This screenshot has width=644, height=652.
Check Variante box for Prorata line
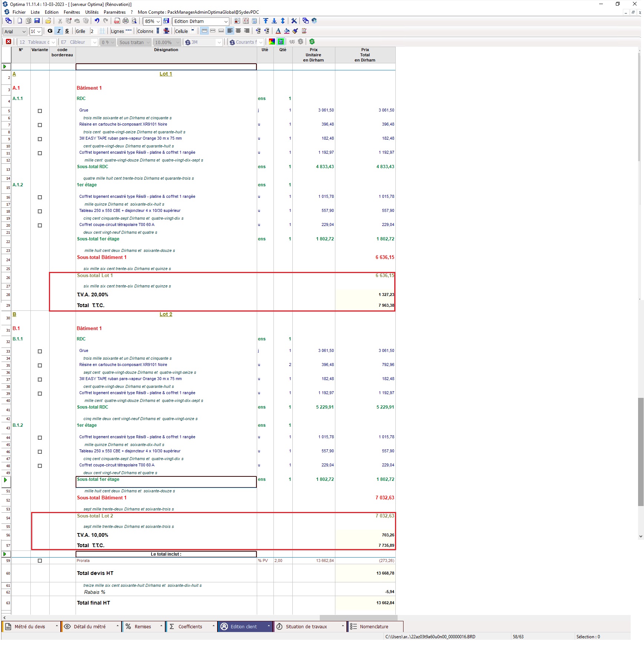pyautogui.click(x=40, y=561)
